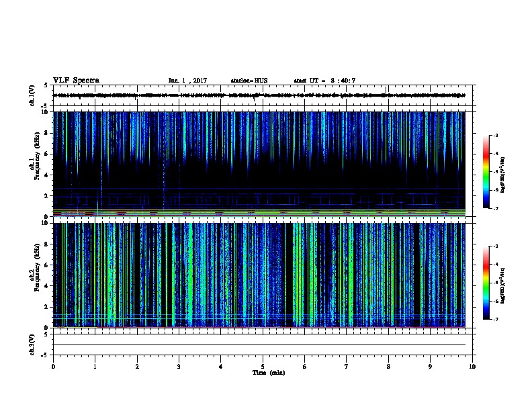Click the "-3" label of ch.1 colorbar
Image resolution: width=532 pixels, height=411 pixels.
[496, 135]
